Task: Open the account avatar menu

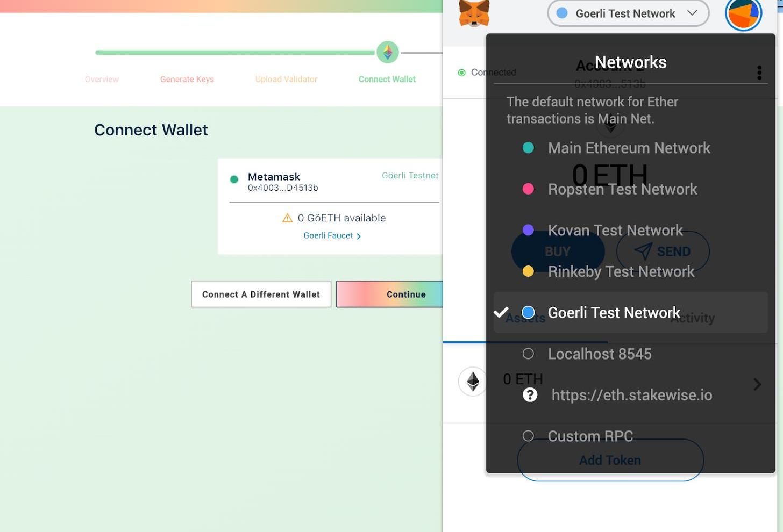Action: 743,13
